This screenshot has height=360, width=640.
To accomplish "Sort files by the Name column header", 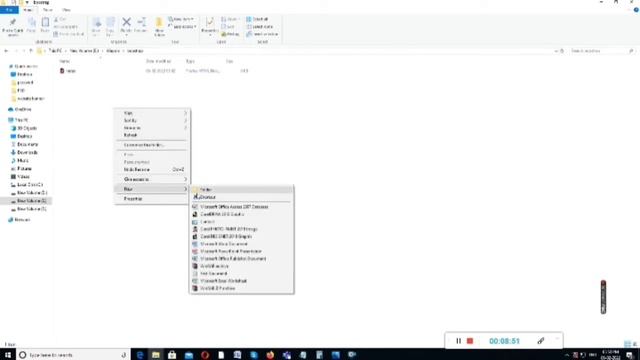I will (64, 61).
